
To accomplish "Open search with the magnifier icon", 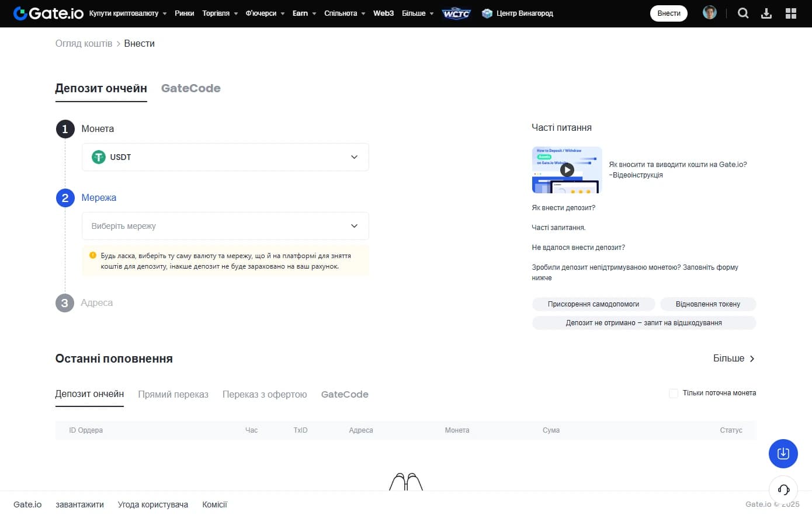I will [743, 13].
